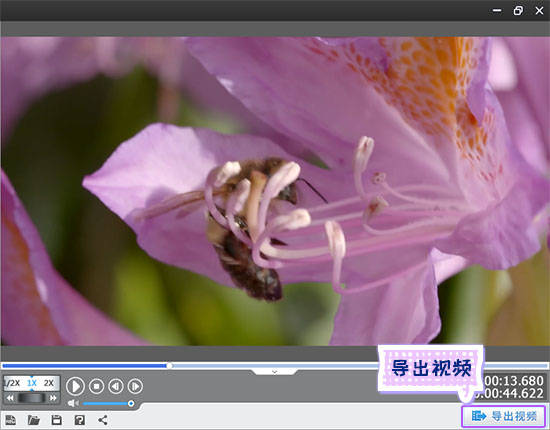Set playback speed to 1X
This screenshot has width=550, height=430.
pyautogui.click(x=32, y=383)
